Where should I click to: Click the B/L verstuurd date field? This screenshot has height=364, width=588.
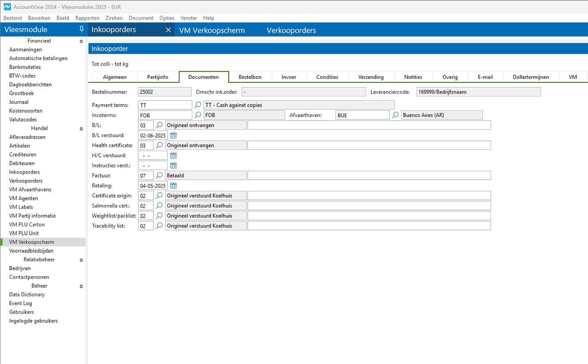click(x=153, y=135)
